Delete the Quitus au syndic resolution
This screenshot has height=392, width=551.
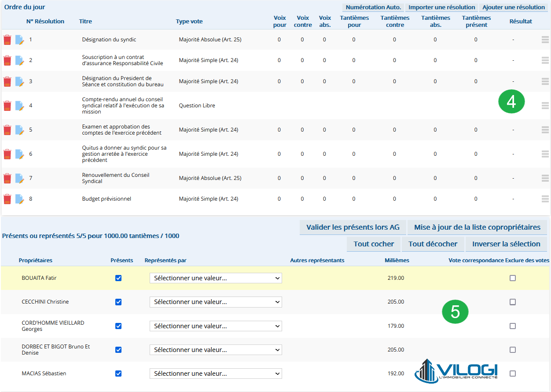7,154
